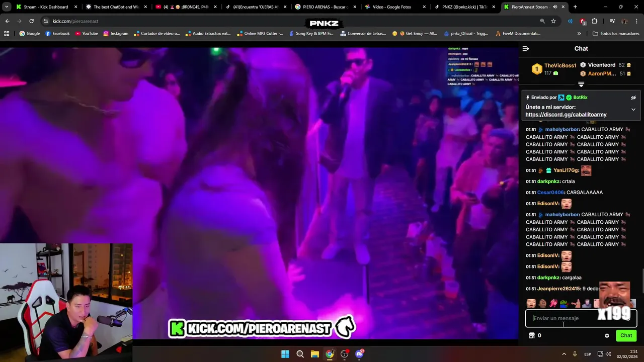Pick the first surprised face emote
Screen dimensions: 644x362
[x=531, y=303]
